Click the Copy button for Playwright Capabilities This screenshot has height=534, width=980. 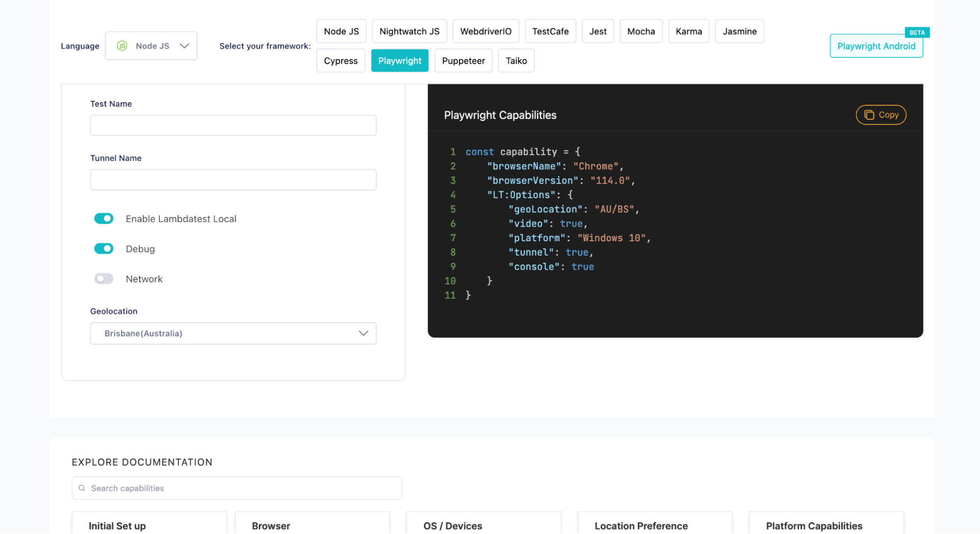tap(881, 115)
